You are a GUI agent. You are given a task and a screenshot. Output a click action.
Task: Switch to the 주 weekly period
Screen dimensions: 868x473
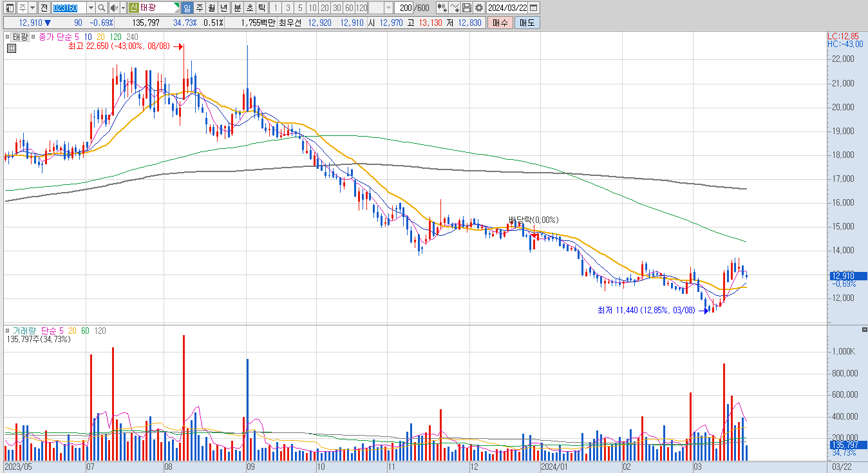(x=200, y=8)
